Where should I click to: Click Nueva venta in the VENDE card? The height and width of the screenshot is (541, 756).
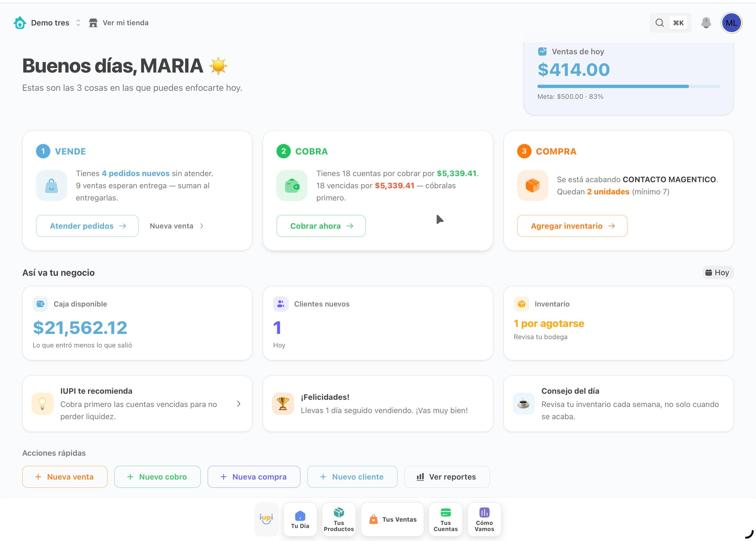177,226
